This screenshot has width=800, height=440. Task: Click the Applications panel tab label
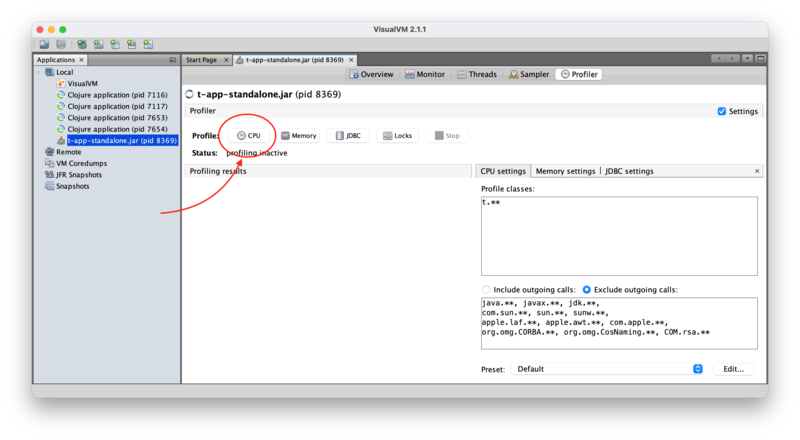point(56,60)
